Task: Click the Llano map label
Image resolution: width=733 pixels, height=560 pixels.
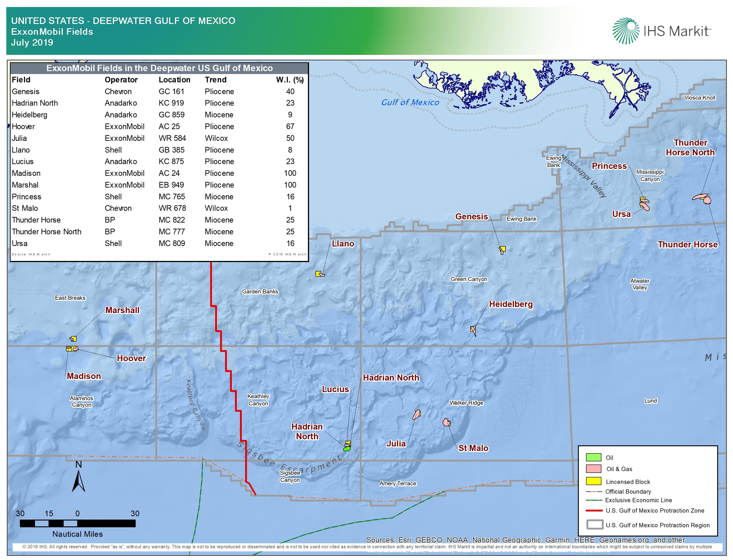Action: [343, 244]
